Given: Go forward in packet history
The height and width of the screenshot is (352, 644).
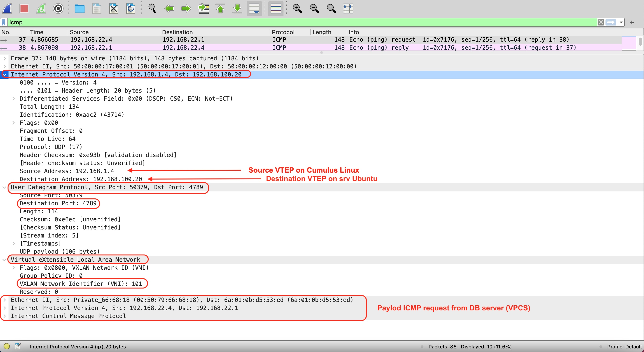Looking at the screenshot, I should [x=186, y=9].
